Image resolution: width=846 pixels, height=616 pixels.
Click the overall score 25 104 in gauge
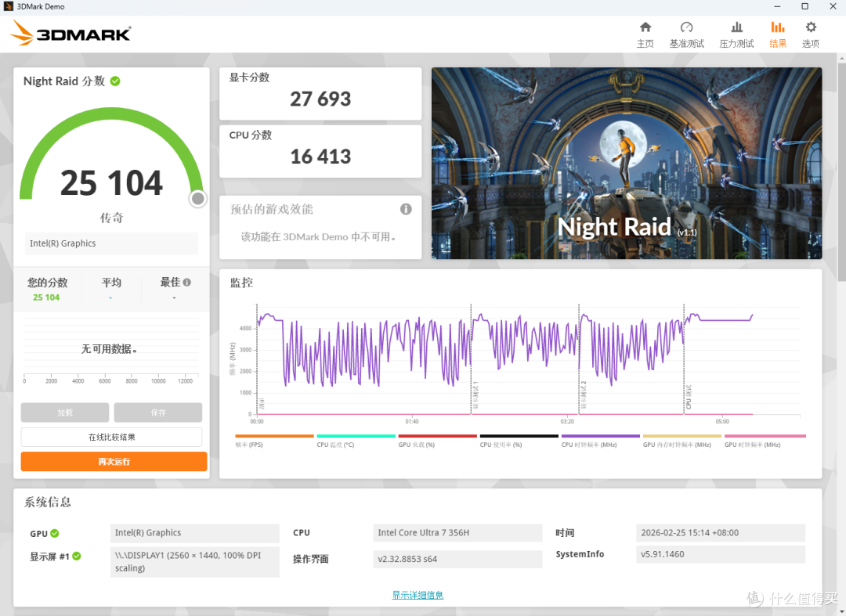pos(111,183)
